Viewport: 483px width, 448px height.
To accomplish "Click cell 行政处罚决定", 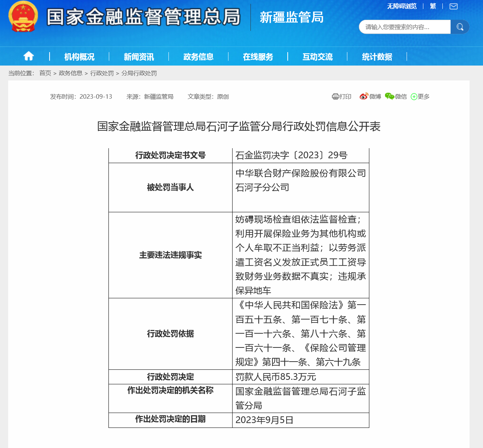I will coord(170,377).
